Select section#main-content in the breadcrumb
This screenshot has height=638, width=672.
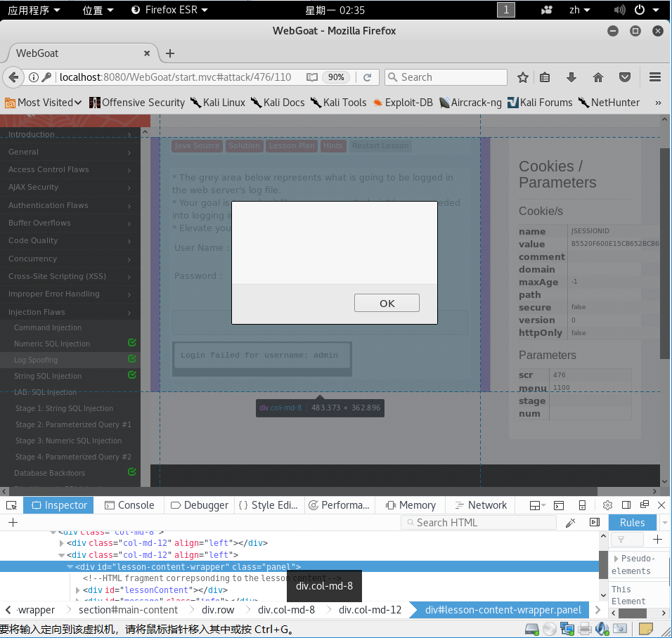(x=128, y=610)
